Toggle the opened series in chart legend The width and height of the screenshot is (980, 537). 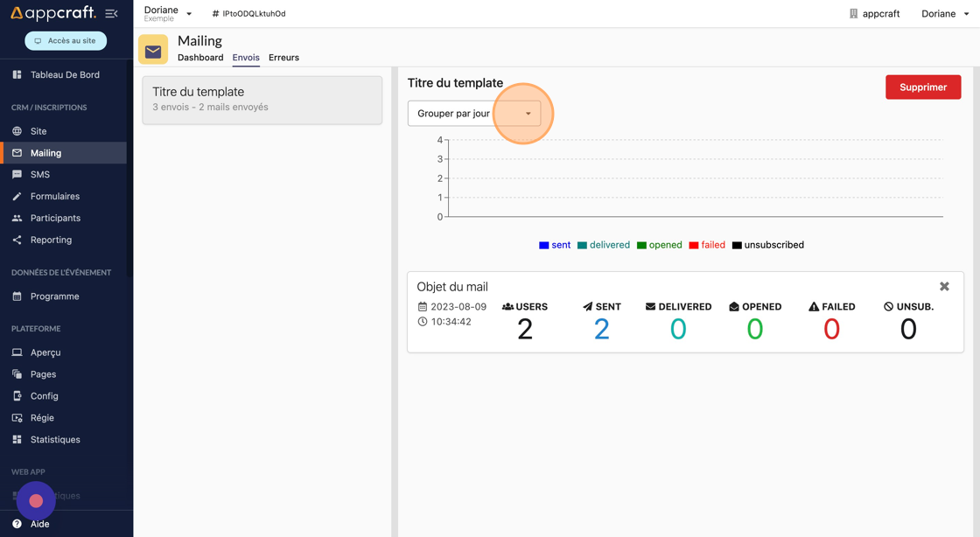(659, 245)
